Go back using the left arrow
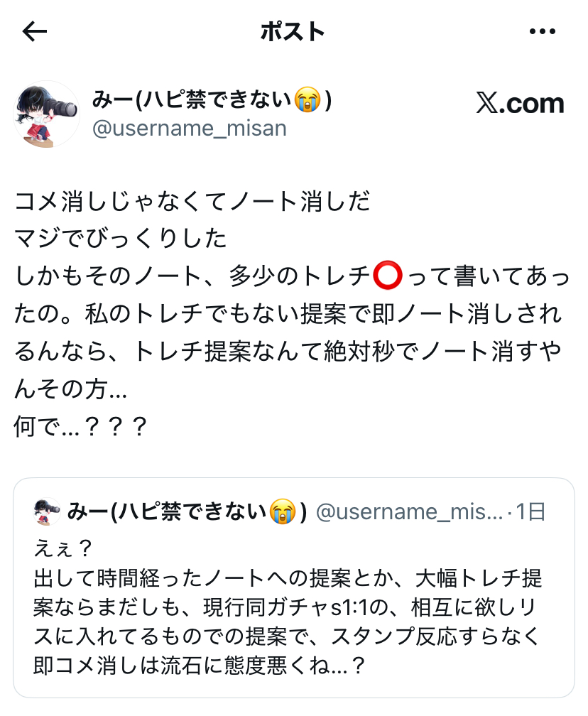 (35, 31)
